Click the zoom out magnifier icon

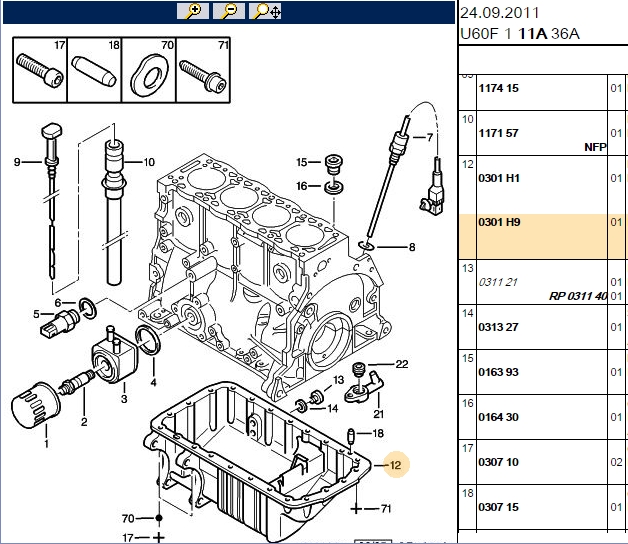(x=229, y=11)
